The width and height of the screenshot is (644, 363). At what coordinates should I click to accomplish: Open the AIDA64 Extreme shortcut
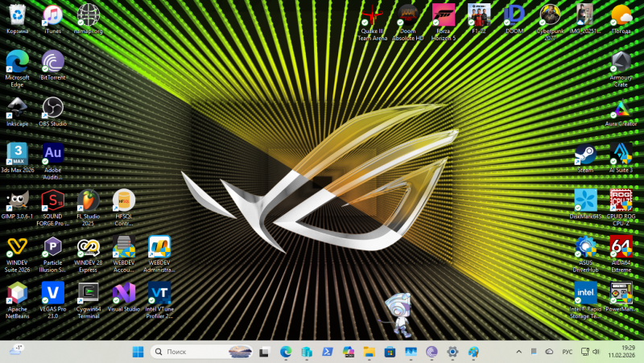coord(621,247)
